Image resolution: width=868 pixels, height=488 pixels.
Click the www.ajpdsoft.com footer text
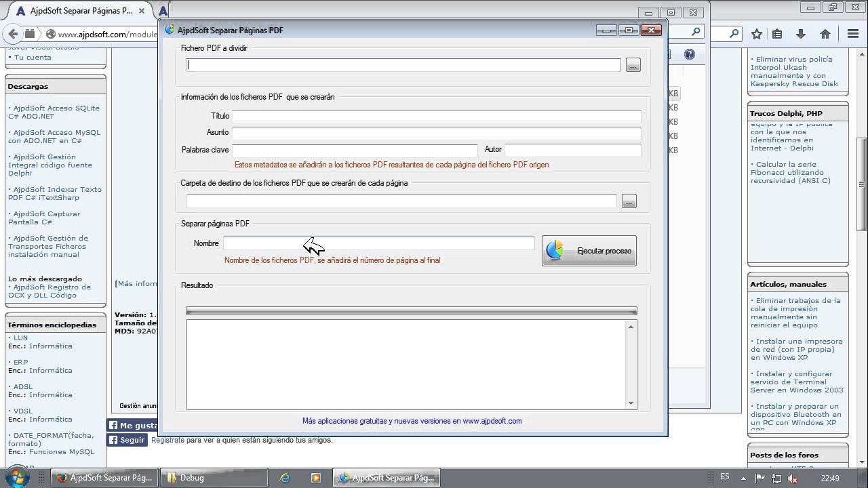492,421
